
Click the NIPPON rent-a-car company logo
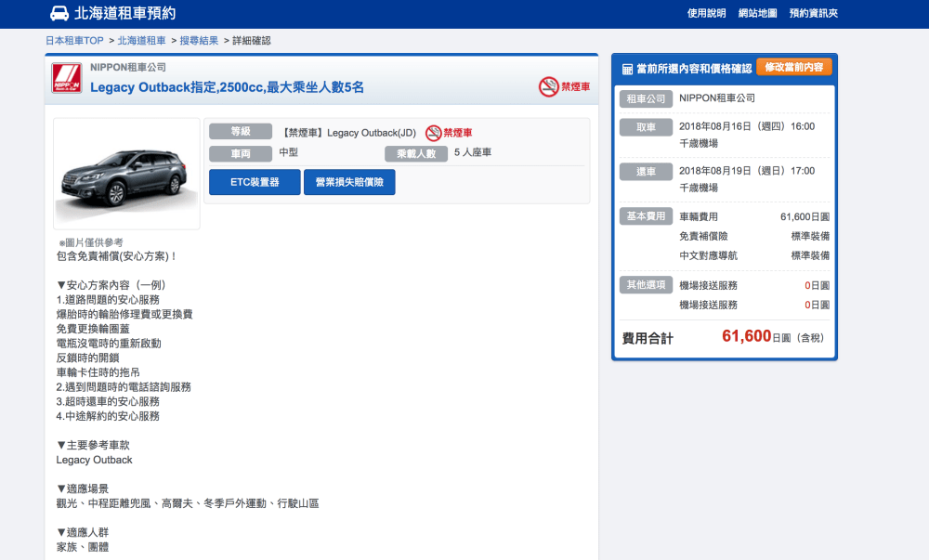[x=66, y=79]
